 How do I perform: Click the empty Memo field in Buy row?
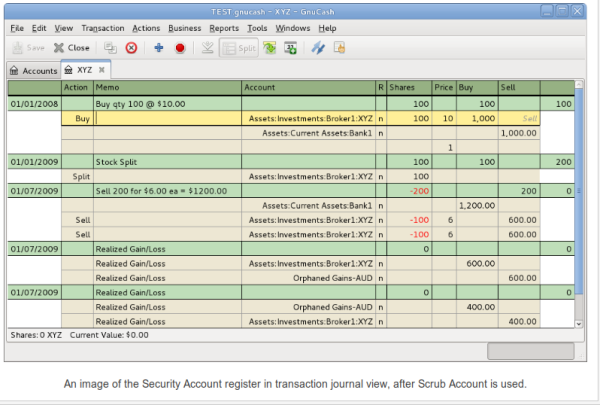(168, 119)
